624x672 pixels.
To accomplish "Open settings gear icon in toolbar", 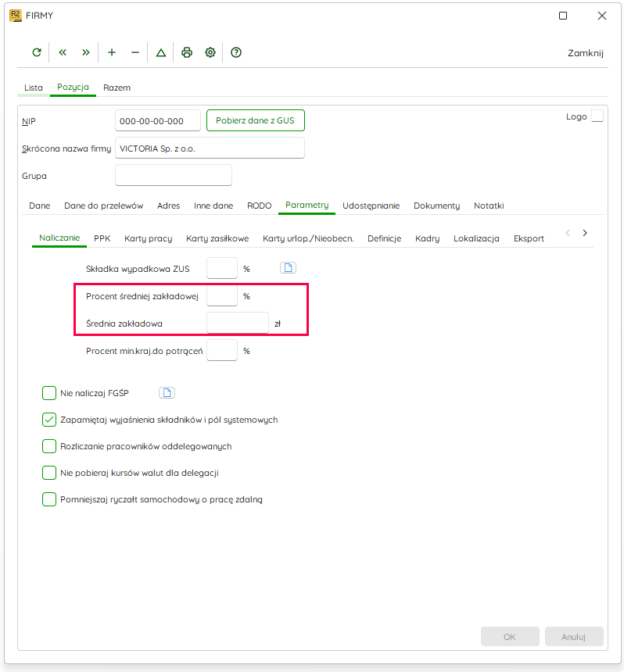I will [x=210, y=52].
